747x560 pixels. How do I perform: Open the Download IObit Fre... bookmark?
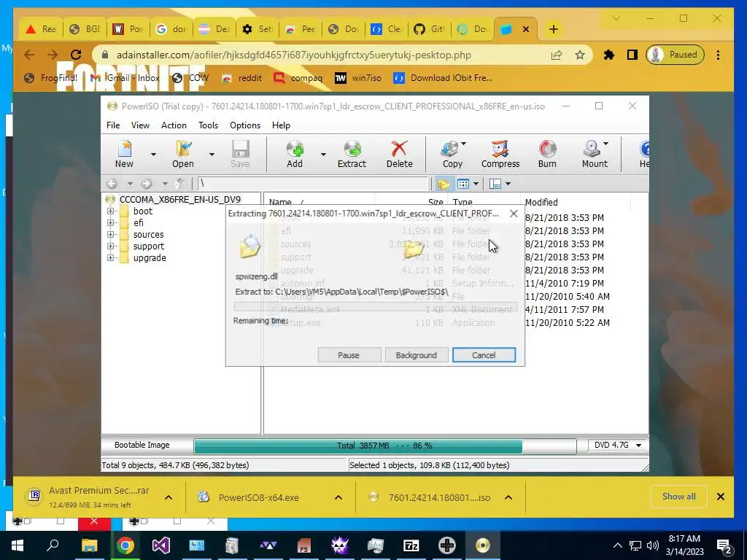pos(443,77)
